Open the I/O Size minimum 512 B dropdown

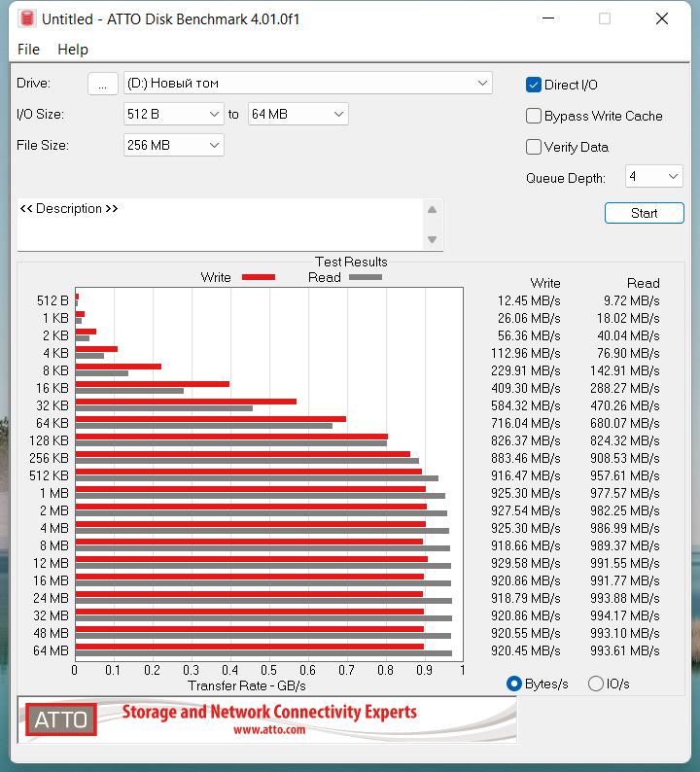(x=174, y=114)
